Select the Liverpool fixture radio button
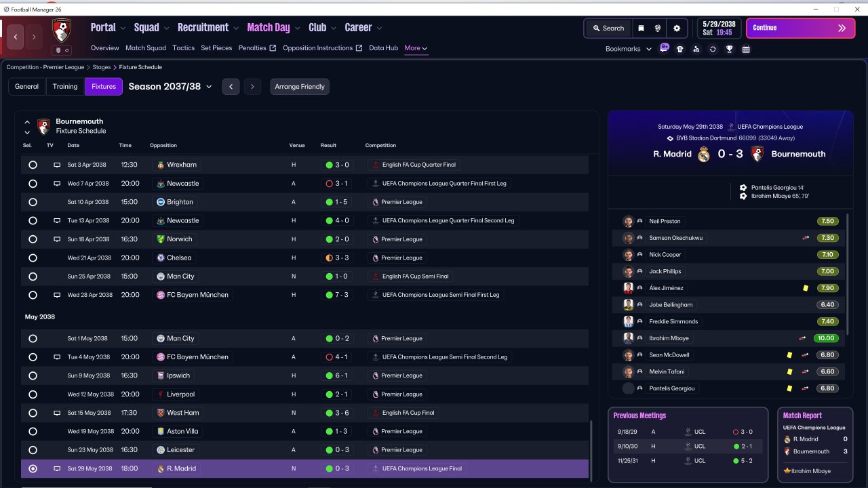This screenshot has width=868, height=488. [x=33, y=394]
